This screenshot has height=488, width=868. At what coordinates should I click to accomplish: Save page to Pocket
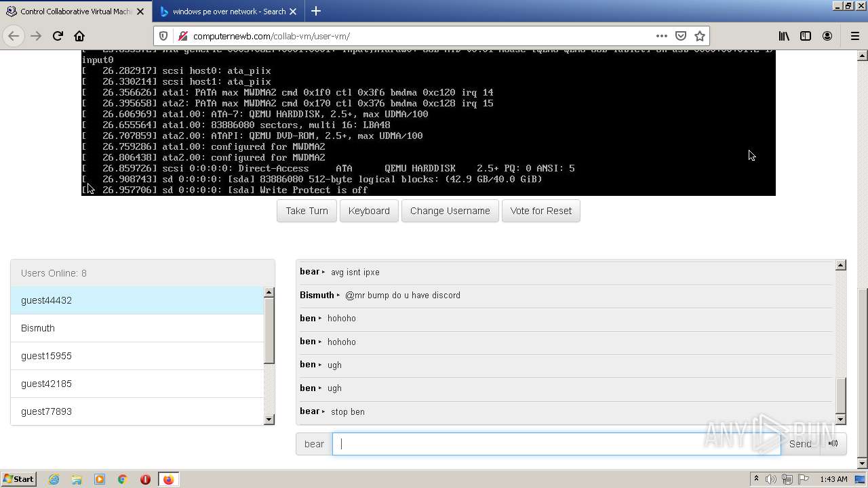tap(681, 36)
